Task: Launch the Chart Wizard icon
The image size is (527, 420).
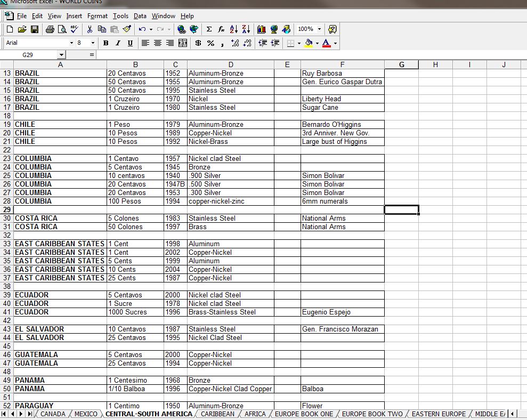Action: pyautogui.click(x=262, y=29)
